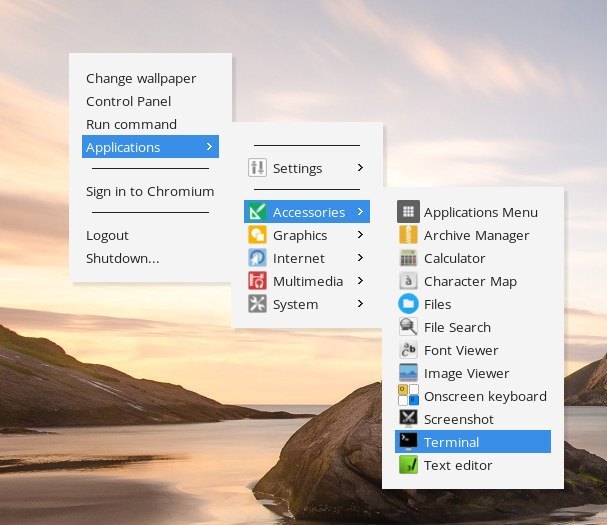The image size is (607, 525).
Task: Expand the Applications submenu arrow
Action: (x=209, y=146)
